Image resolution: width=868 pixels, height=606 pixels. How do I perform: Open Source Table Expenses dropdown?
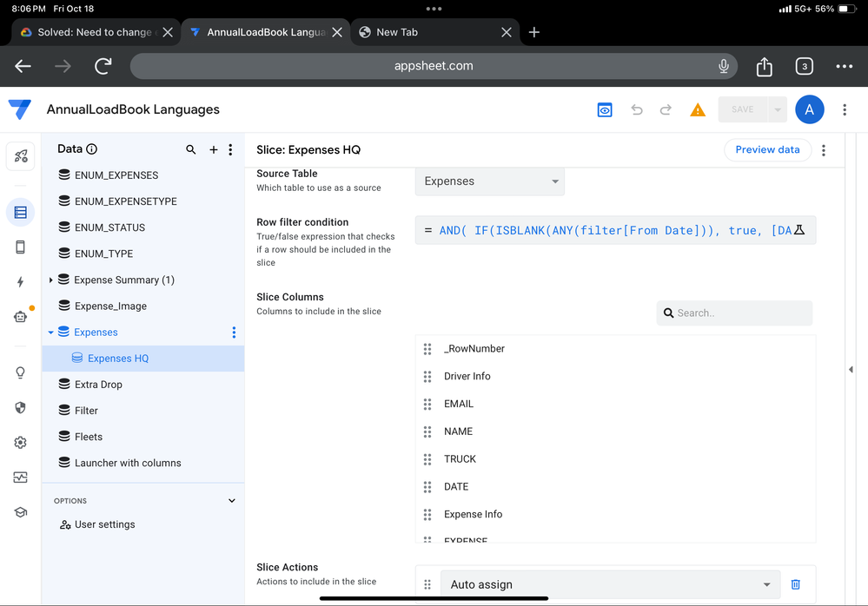[x=490, y=181]
